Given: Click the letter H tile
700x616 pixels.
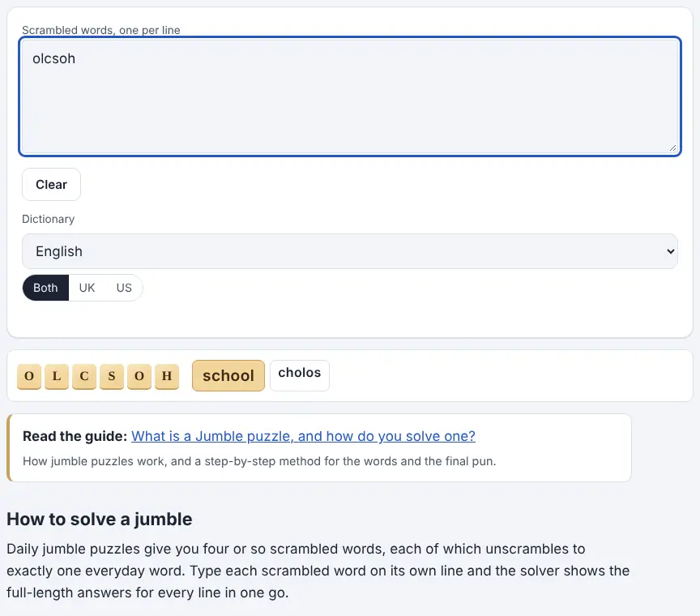Looking at the screenshot, I should [167, 377].
